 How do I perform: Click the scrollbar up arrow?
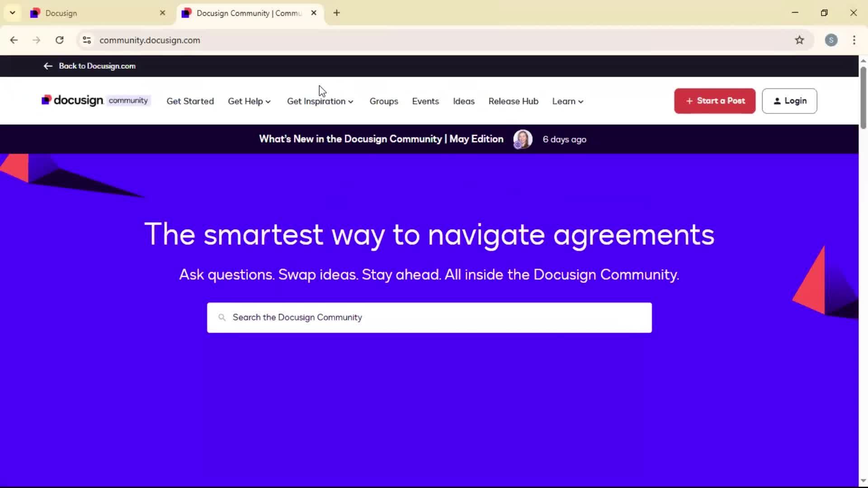(x=863, y=61)
